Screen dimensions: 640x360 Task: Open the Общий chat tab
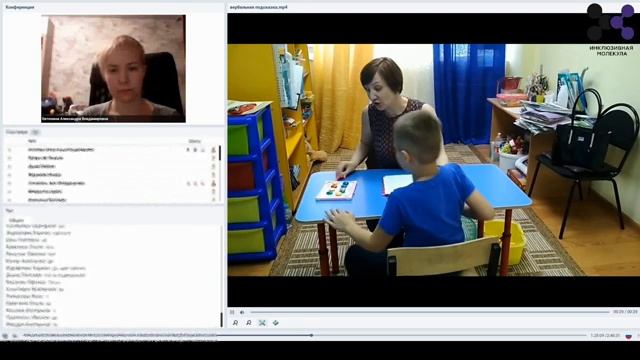pyautogui.click(x=16, y=220)
